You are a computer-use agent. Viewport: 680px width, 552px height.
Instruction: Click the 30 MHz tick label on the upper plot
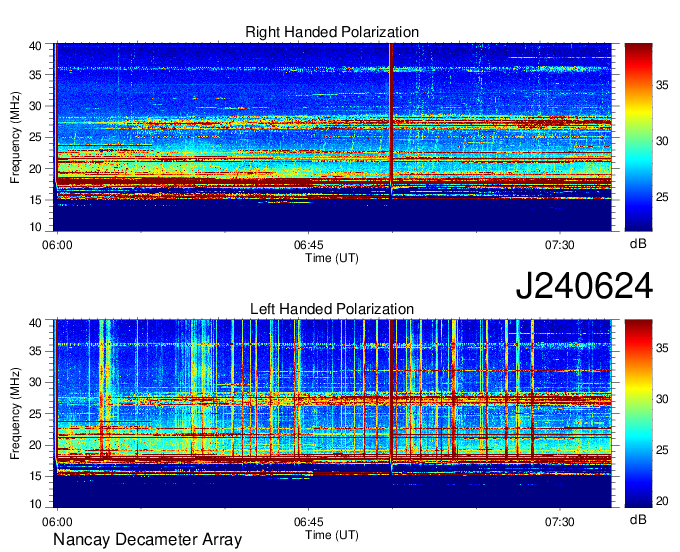click(x=35, y=106)
